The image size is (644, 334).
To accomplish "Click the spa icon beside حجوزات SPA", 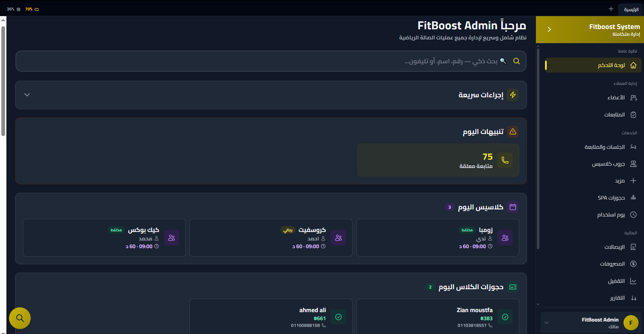I will (x=633, y=198).
